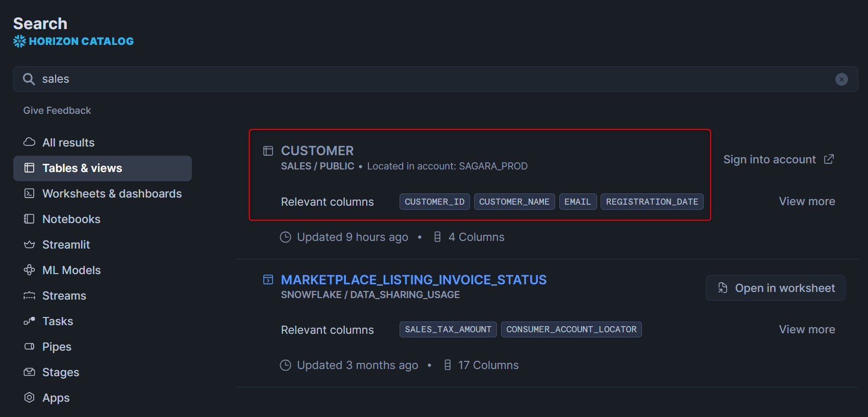868x417 pixels.
Task: Select the Streamlit crown icon
Action: 30,244
